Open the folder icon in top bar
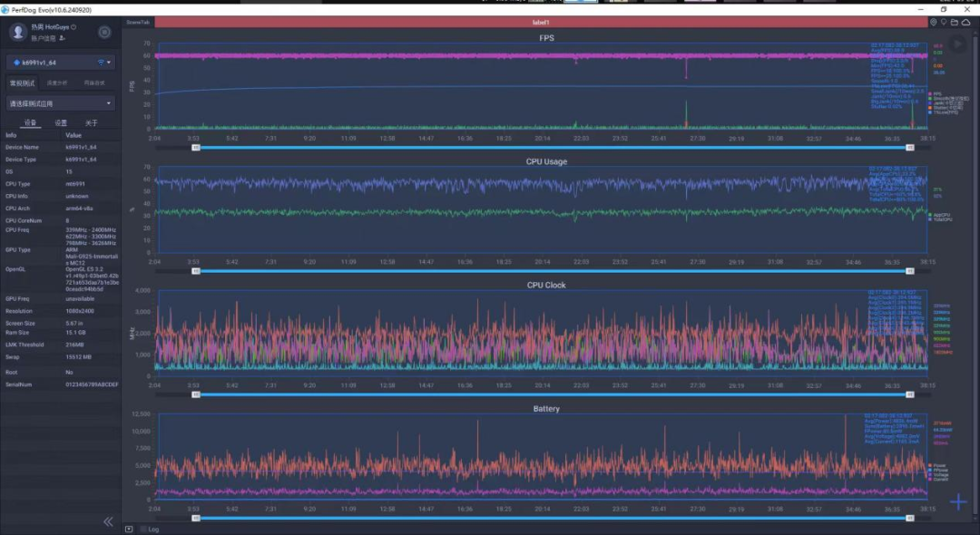The height and width of the screenshot is (535, 980). click(x=955, y=22)
